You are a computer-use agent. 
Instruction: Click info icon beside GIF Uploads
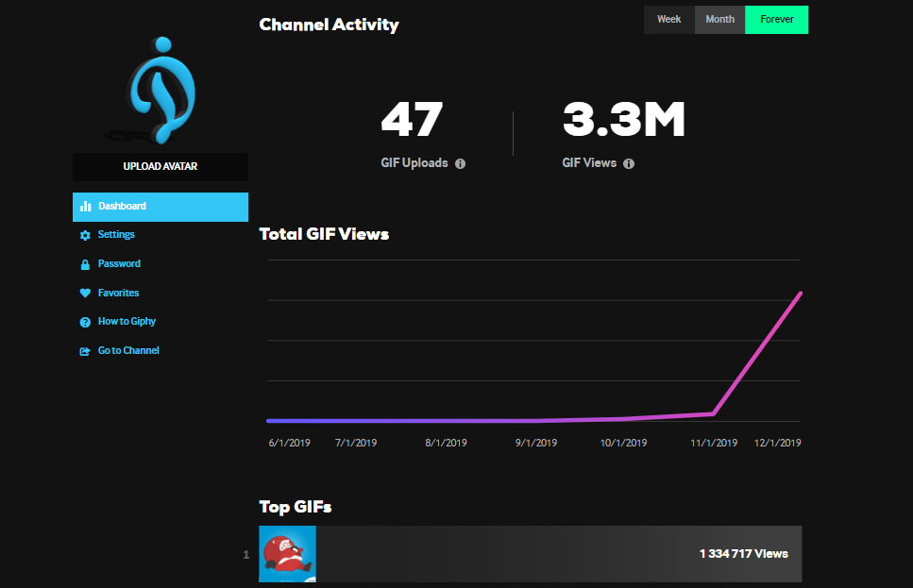tap(461, 163)
